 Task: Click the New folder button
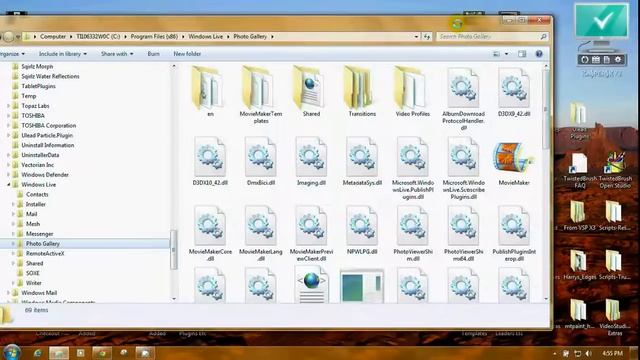coord(187,54)
